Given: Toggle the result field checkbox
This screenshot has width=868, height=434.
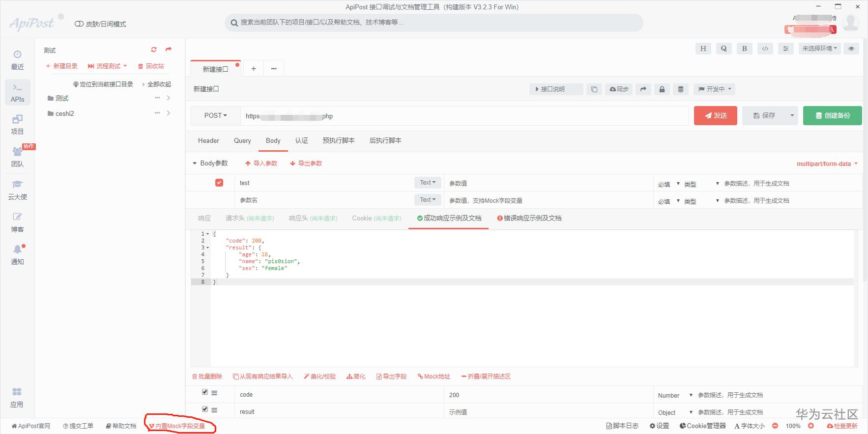Looking at the screenshot, I should [205, 409].
